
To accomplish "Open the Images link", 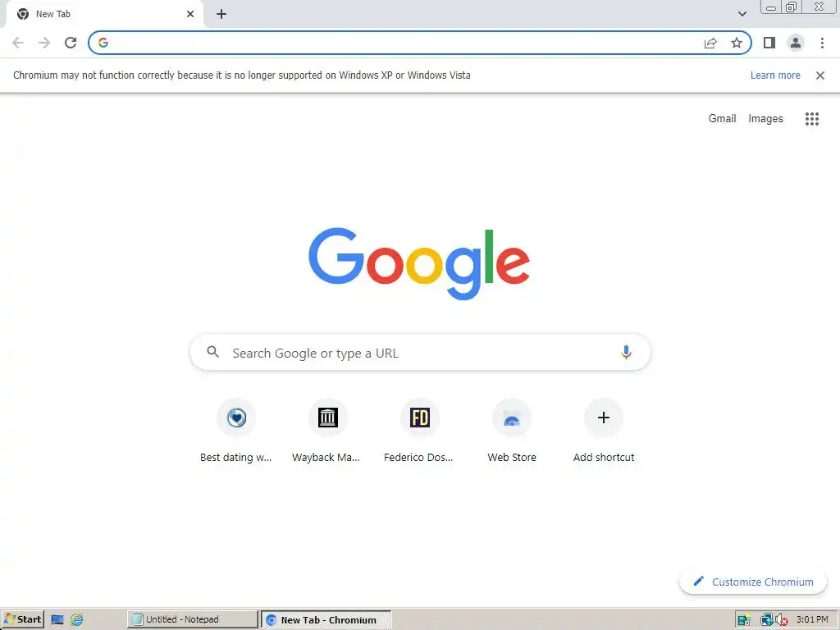I will pos(765,118).
